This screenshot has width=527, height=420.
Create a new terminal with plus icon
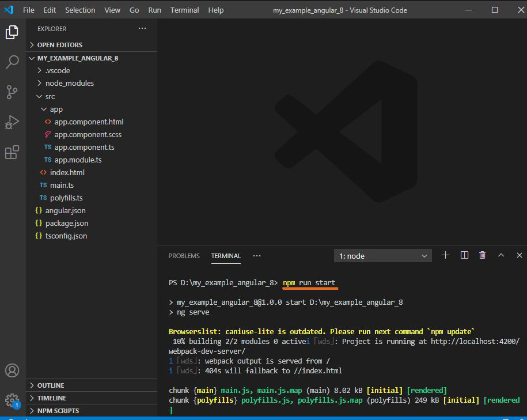click(445, 255)
